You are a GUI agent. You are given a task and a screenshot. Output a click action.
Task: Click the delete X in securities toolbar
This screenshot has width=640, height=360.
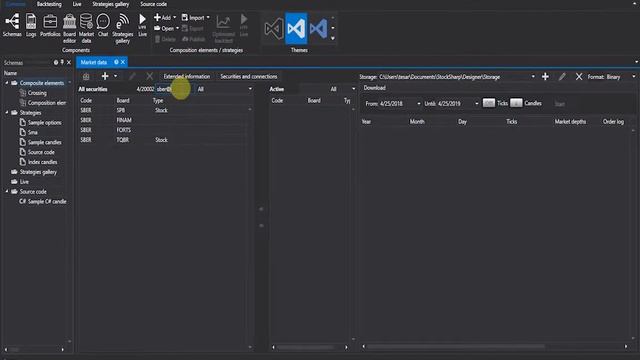click(149, 76)
